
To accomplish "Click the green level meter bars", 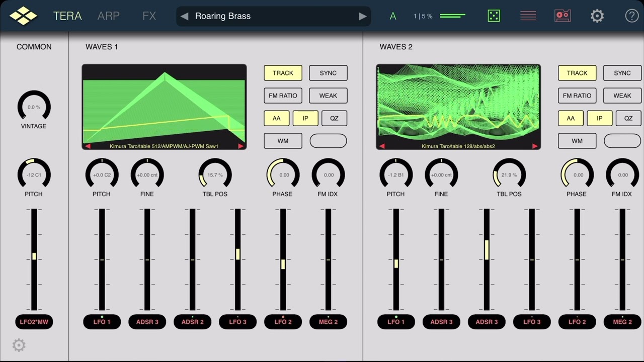I will [452, 16].
